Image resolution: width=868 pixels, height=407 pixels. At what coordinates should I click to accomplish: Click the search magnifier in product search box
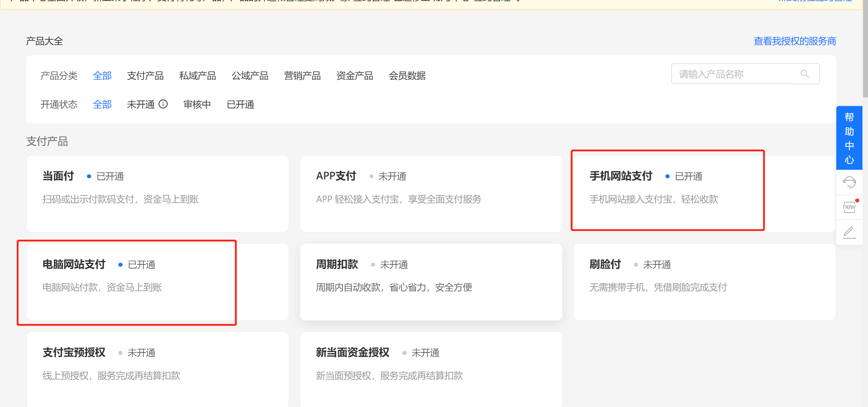click(x=805, y=74)
